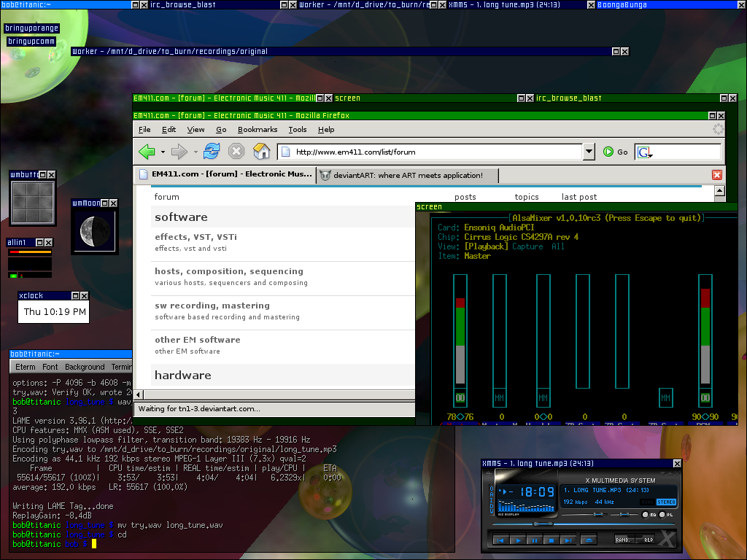
Task: Click the Firefox forward arrow button
Action: [x=179, y=152]
